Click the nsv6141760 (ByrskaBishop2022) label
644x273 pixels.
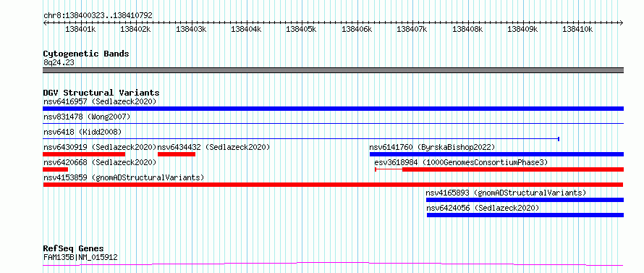coord(432,147)
